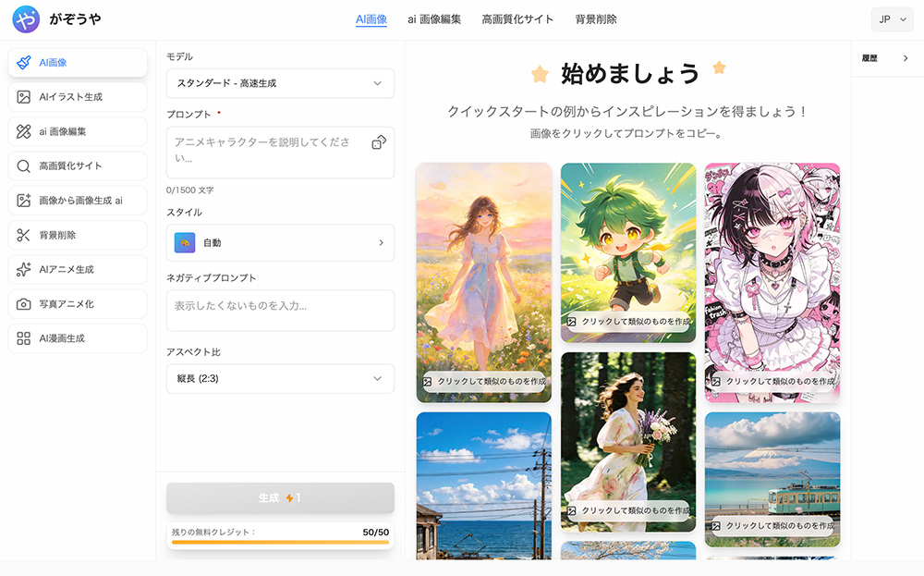Image resolution: width=924 pixels, height=576 pixels.
Task: Expand the 履歴 history panel arrow
Action: coord(906,57)
